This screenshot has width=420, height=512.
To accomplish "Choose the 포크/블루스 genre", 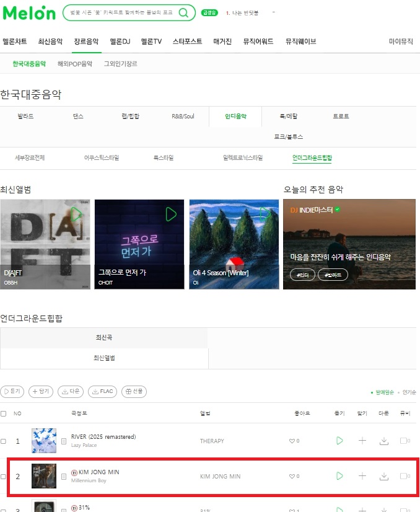I will (x=289, y=137).
